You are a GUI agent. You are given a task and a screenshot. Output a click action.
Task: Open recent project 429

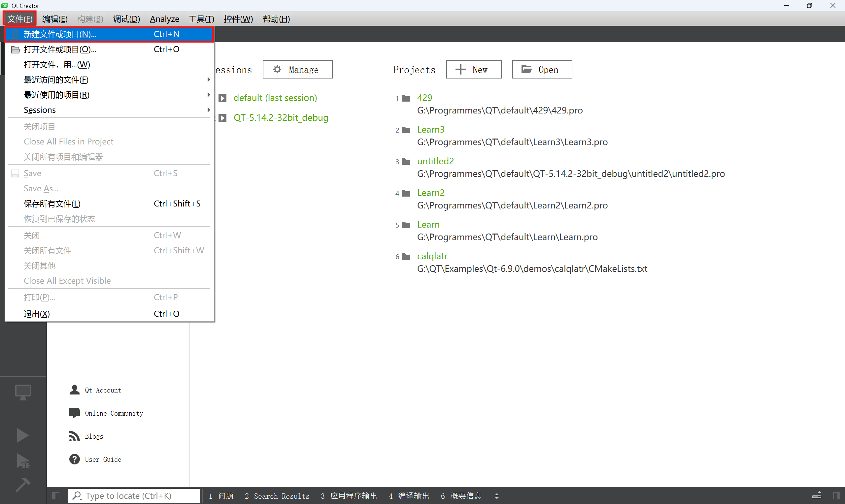tap(424, 98)
